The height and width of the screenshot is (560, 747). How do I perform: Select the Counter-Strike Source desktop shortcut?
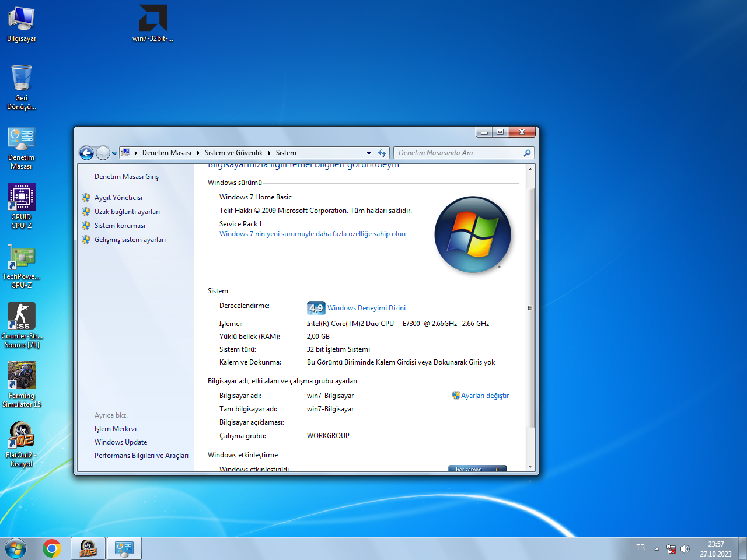(x=22, y=325)
